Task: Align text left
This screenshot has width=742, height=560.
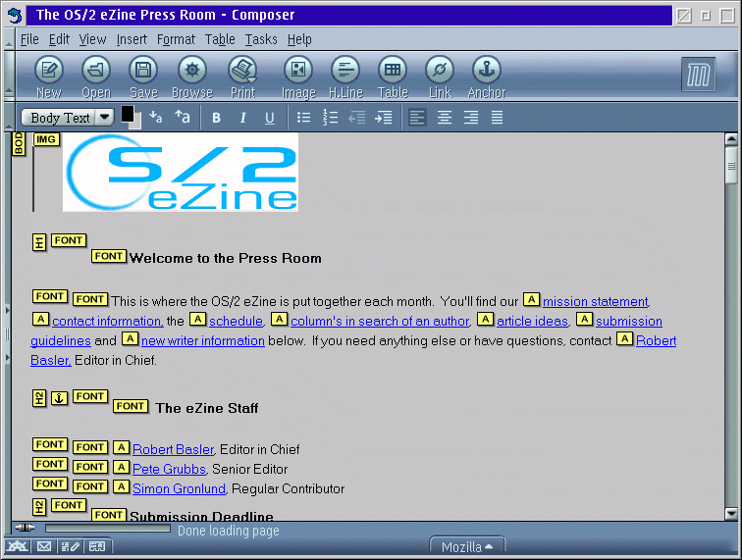Action: pyautogui.click(x=417, y=118)
